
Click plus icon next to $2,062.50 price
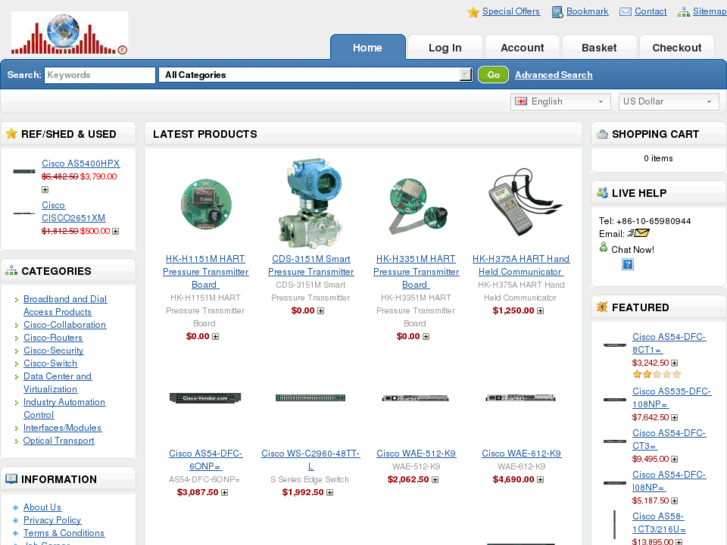coord(435,480)
